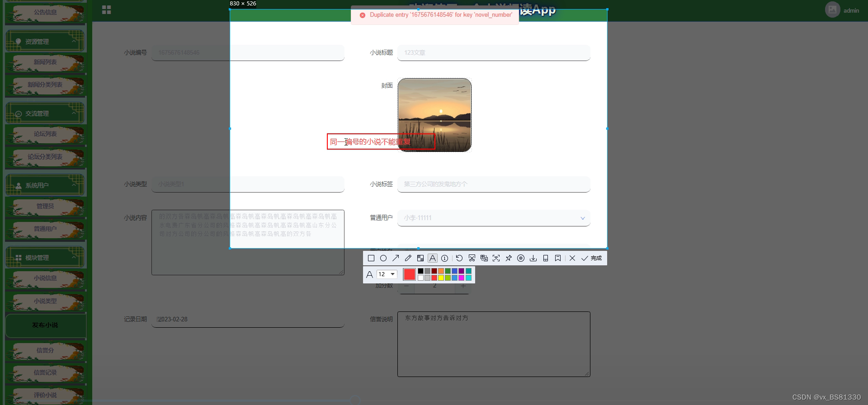Collapse the 资源管理 sidebar group
868x405 pixels.
tap(45, 42)
